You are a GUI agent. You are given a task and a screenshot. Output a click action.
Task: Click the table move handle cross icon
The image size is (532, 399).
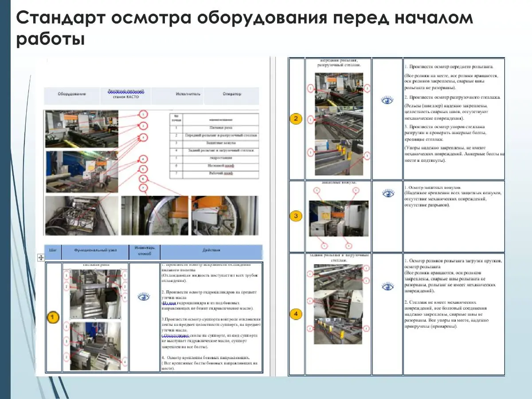(40, 257)
